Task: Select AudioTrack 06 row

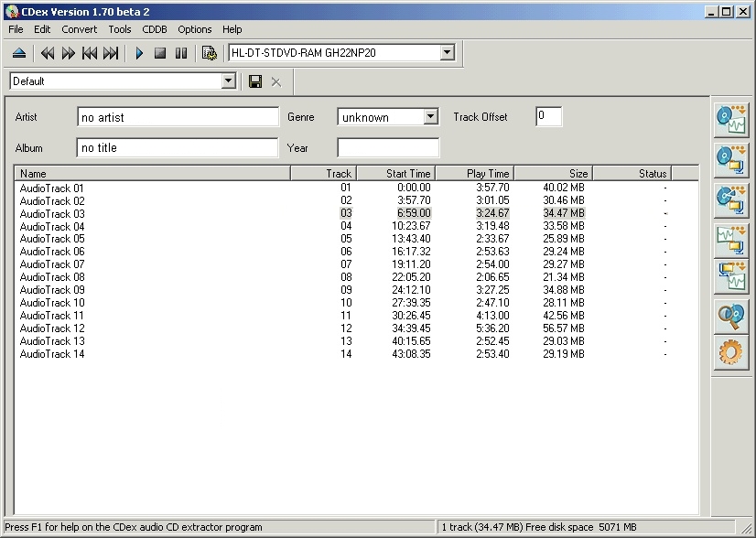Action: (356, 252)
